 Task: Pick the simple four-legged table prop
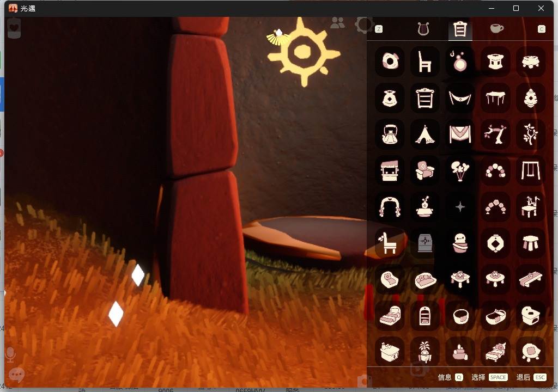495,98
